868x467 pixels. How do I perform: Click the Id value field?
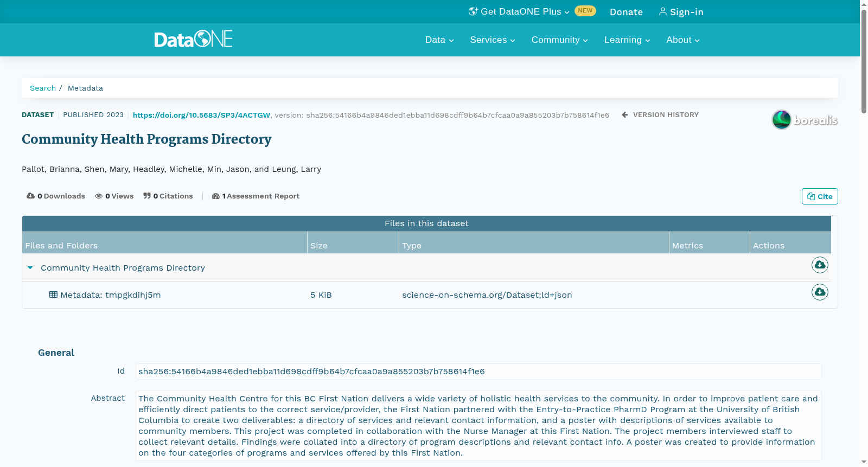[x=478, y=372]
